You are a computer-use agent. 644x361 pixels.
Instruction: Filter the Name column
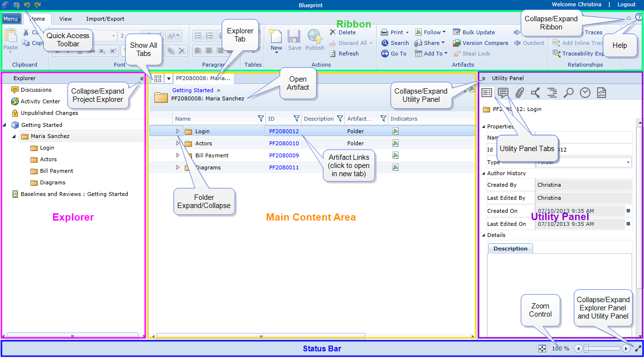tap(260, 119)
